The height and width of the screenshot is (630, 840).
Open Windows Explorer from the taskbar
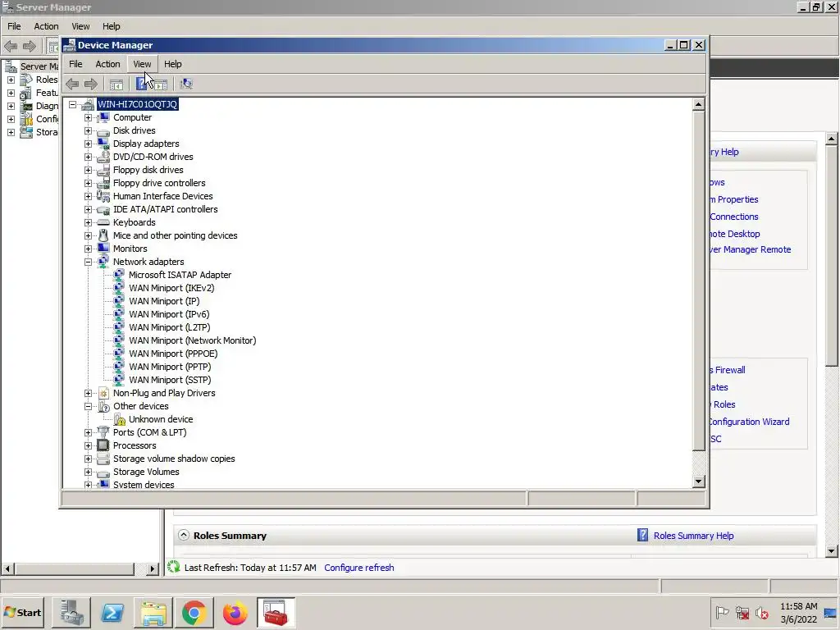[x=153, y=612]
